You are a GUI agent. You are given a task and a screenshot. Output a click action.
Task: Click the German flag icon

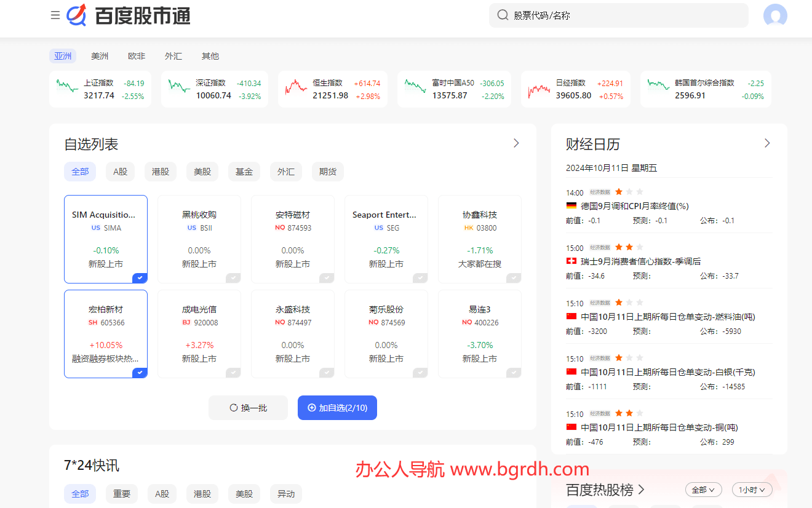click(x=571, y=206)
